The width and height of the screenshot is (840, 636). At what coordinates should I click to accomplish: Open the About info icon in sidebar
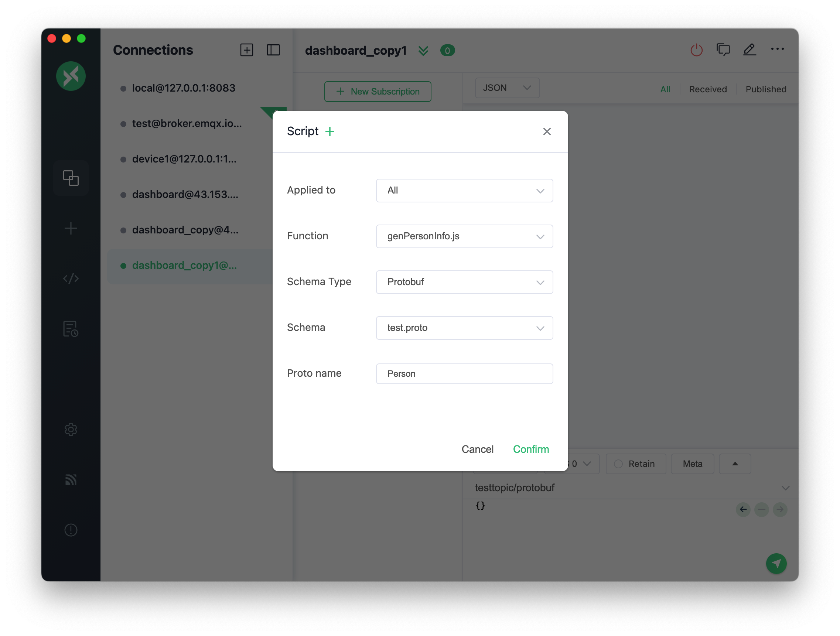coord(71,530)
